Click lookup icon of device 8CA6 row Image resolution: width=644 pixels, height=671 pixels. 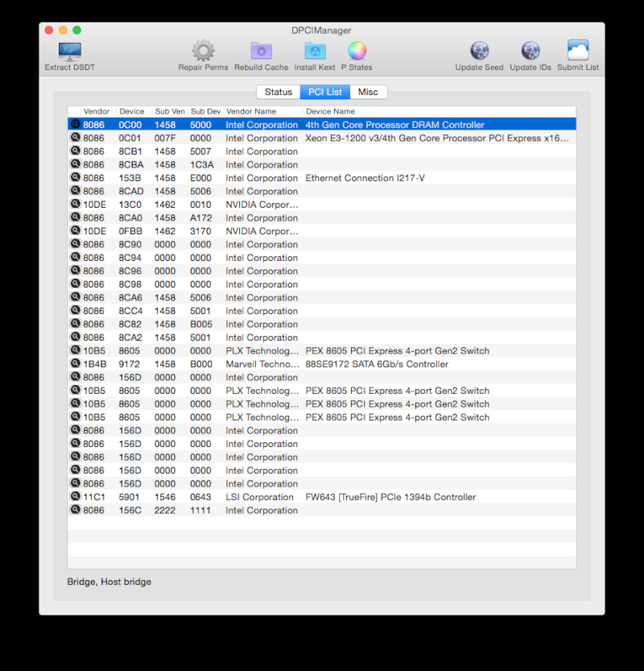pyautogui.click(x=75, y=296)
